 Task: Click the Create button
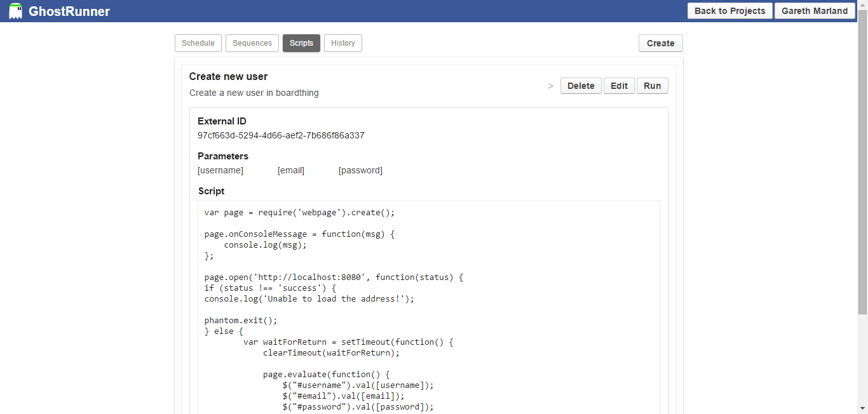661,43
